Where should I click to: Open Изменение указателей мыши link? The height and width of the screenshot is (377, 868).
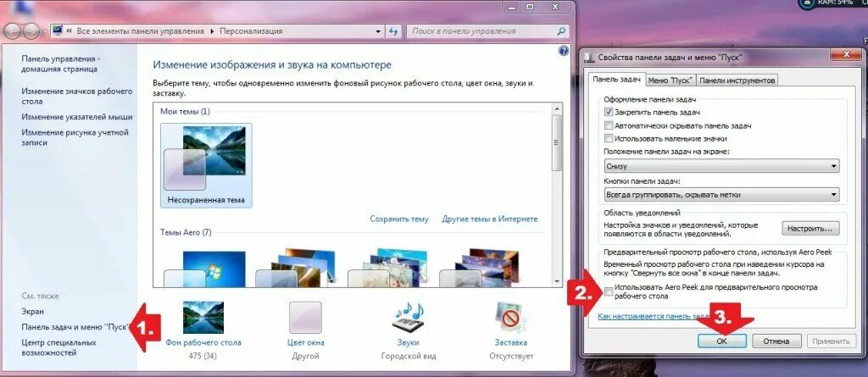click(x=77, y=117)
